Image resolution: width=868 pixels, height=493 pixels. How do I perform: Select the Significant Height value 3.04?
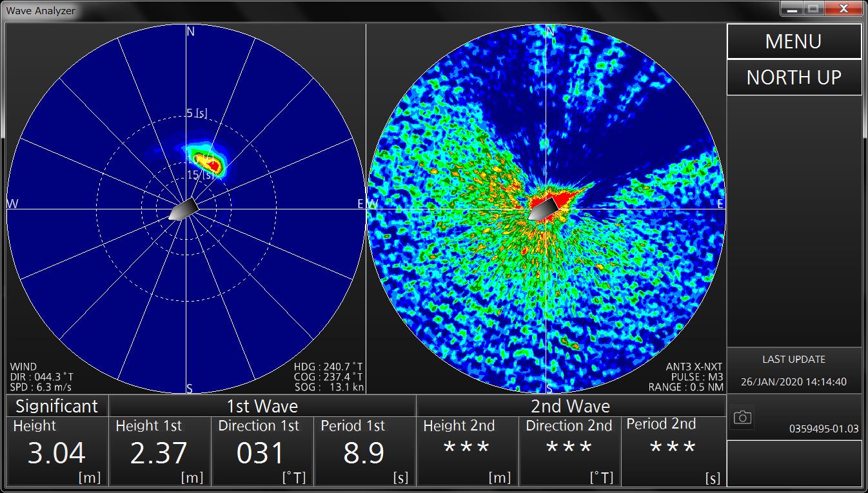point(57,454)
